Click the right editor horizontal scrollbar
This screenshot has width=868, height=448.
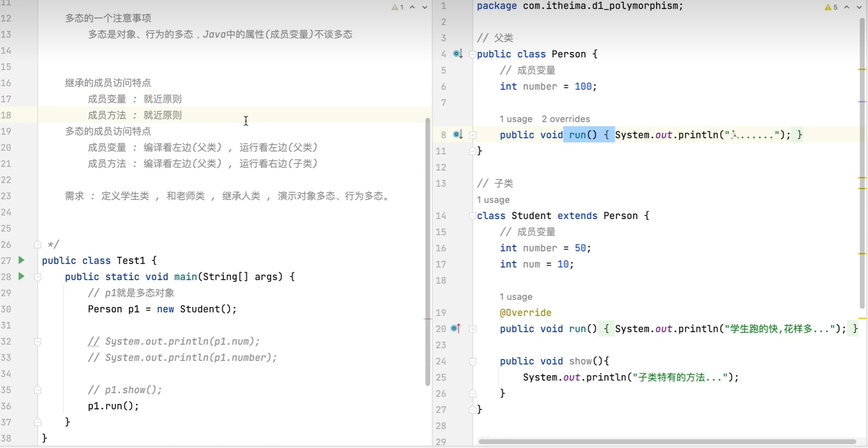point(667,442)
